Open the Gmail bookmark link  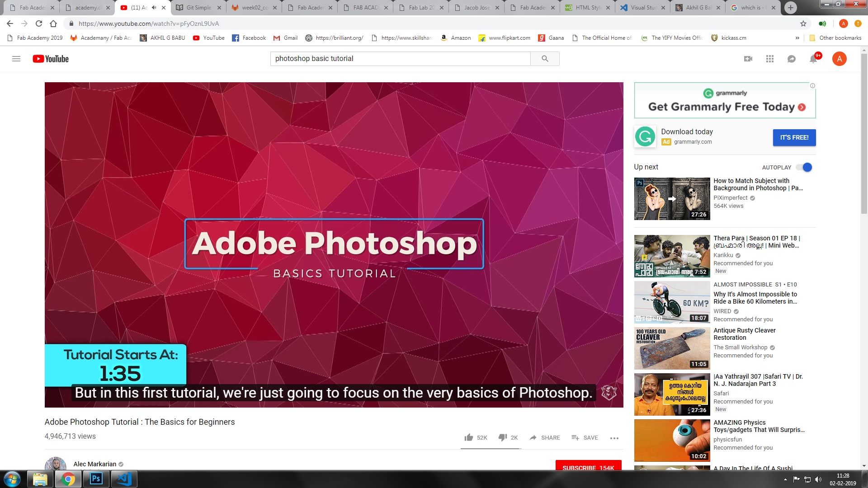point(285,38)
